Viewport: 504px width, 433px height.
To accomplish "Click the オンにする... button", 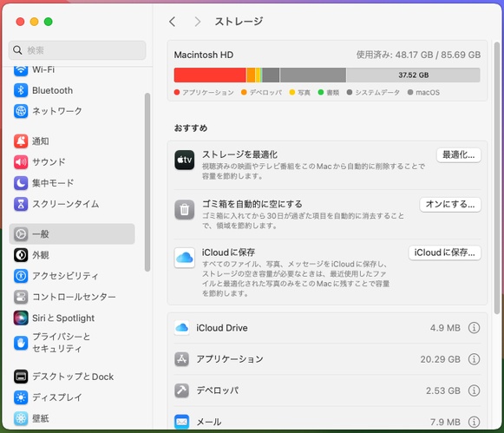I will (450, 205).
